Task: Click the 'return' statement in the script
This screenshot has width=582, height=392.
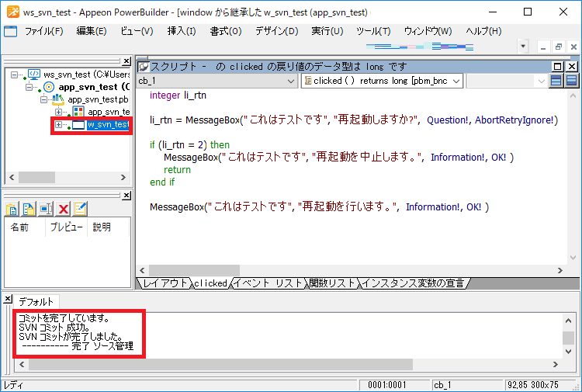Action: 177,170
